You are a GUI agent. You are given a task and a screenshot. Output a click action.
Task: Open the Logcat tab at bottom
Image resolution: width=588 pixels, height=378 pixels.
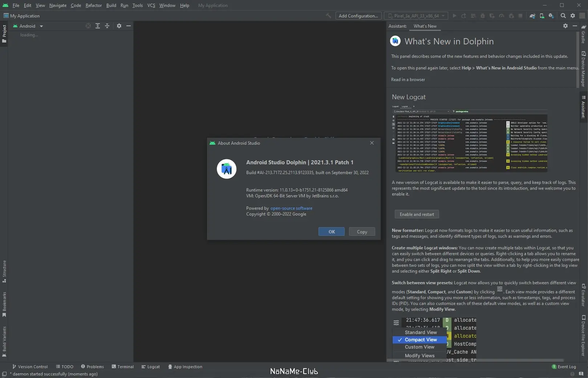click(x=151, y=367)
